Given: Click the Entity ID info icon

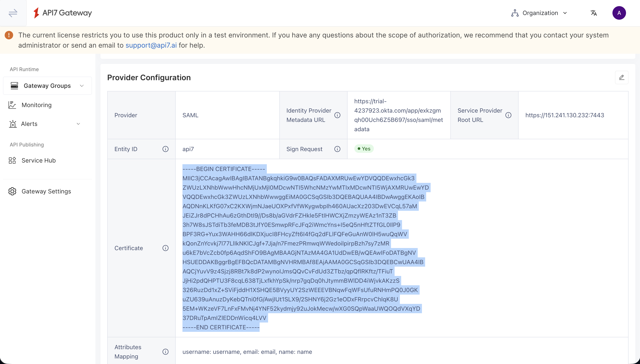Looking at the screenshot, I should (x=166, y=149).
